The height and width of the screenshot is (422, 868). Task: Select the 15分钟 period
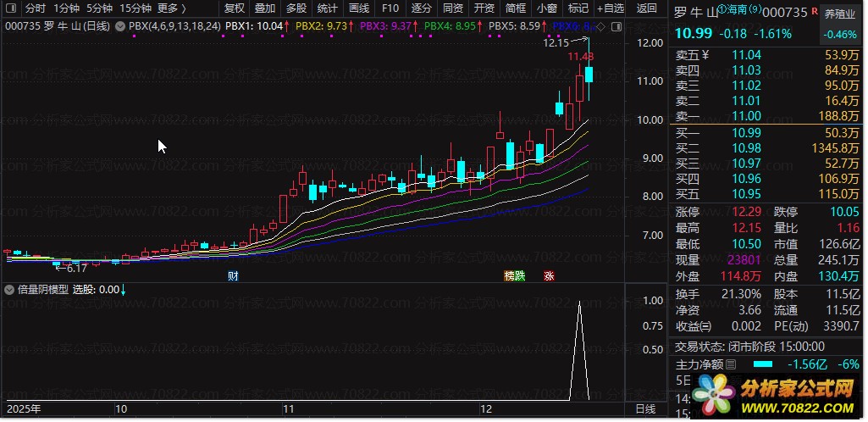point(135,8)
